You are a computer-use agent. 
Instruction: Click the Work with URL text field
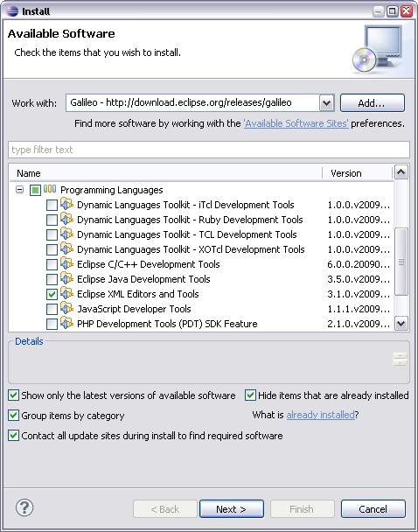pos(192,102)
